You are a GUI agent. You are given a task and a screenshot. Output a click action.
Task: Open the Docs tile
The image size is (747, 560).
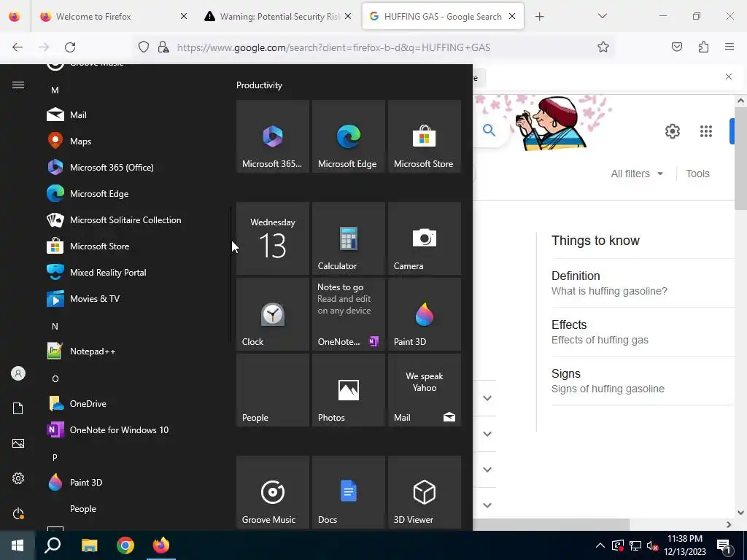coord(348,492)
